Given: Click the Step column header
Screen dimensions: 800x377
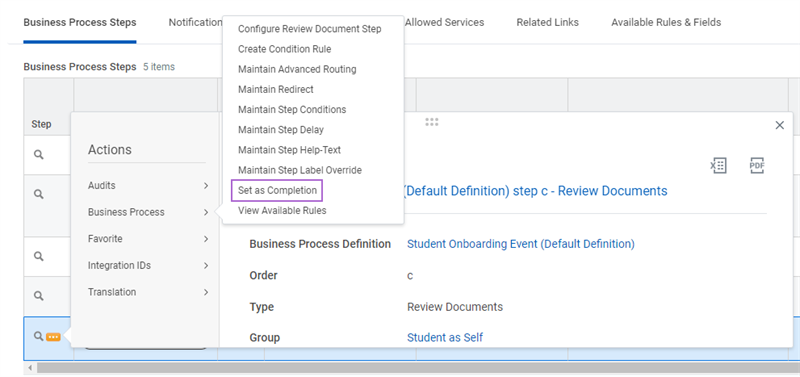Looking at the screenshot, I should coord(41,124).
